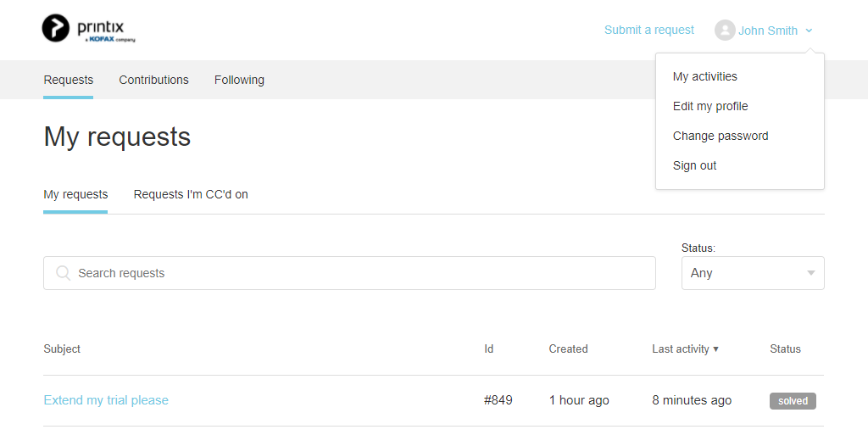Click the John Smith avatar icon
This screenshot has width=868, height=435.
[725, 31]
